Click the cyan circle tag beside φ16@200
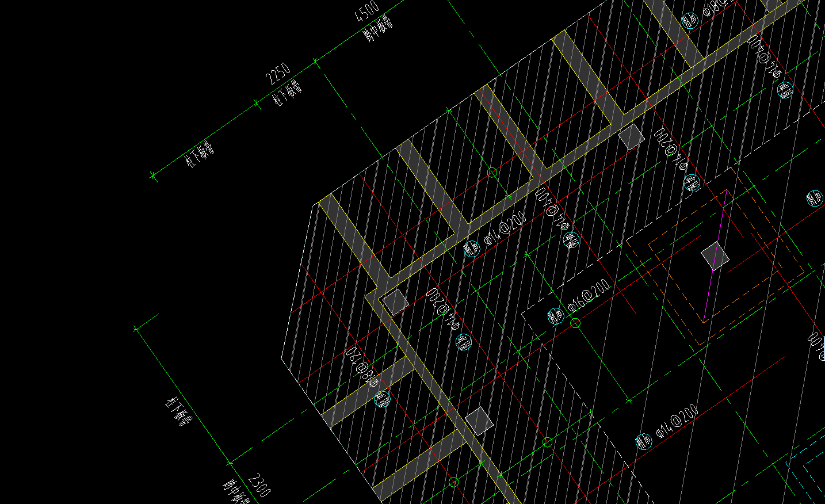Viewport: 825px width, 504px height. point(555,316)
